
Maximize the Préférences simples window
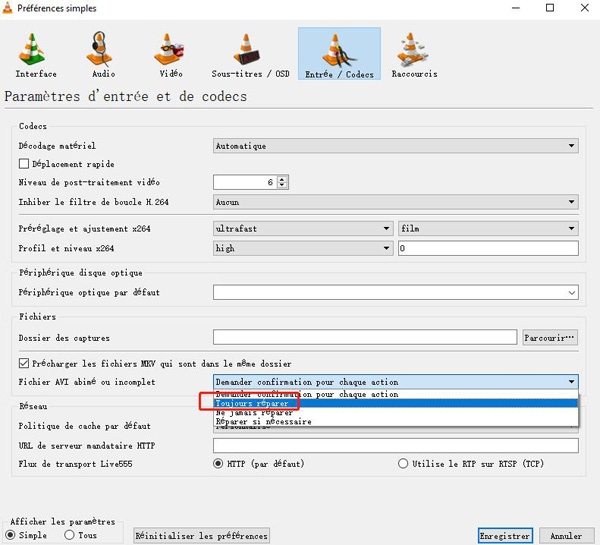point(550,8)
